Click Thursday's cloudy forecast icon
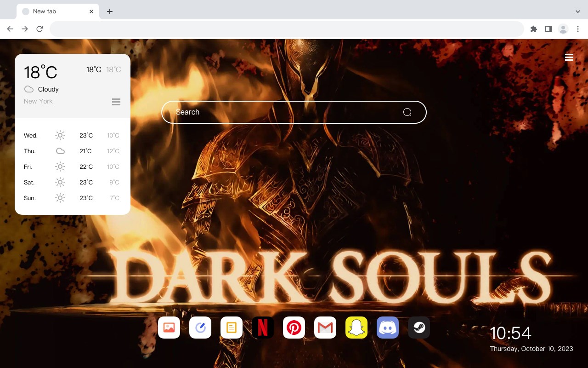Viewport: 588px width, 368px height. point(60,151)
